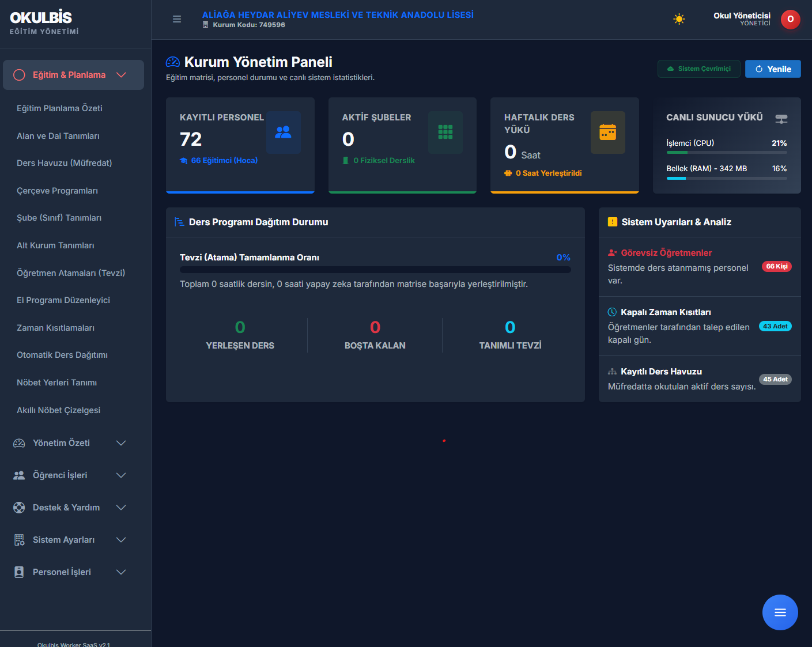Click the Kapalı Zaman Kısıtları clock icon
Viewport: 812px width, 647px height.
(612, 312)
